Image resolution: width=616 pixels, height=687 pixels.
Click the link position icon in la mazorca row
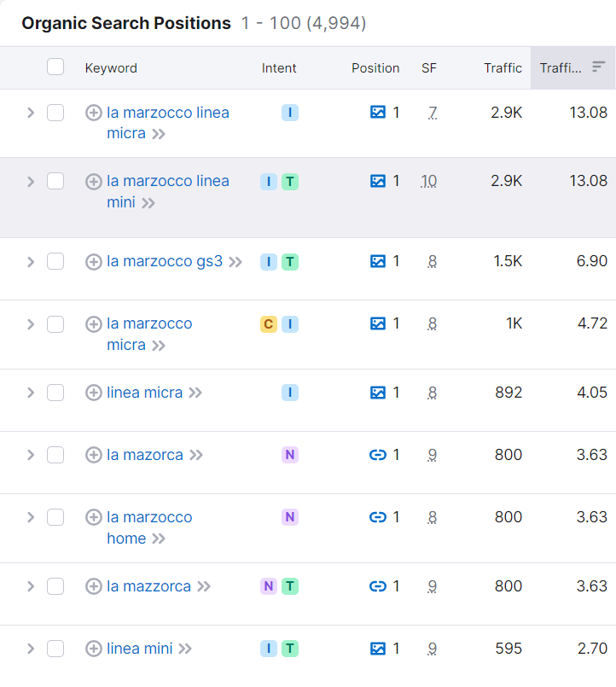(378, 455)
